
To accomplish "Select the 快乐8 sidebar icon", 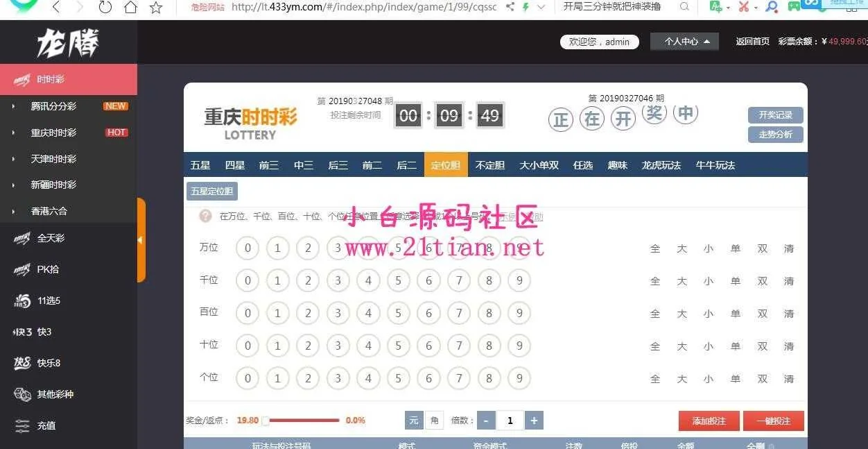I will tap(22, 363).
